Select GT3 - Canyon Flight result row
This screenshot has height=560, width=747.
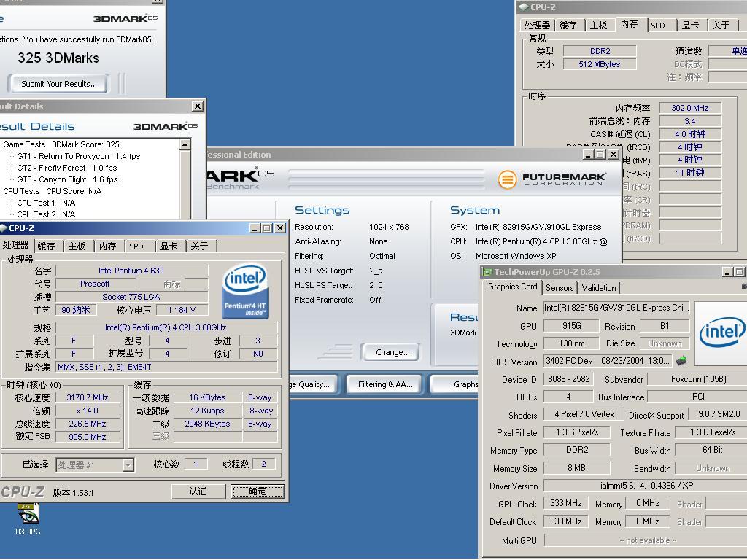pos(67,179)
